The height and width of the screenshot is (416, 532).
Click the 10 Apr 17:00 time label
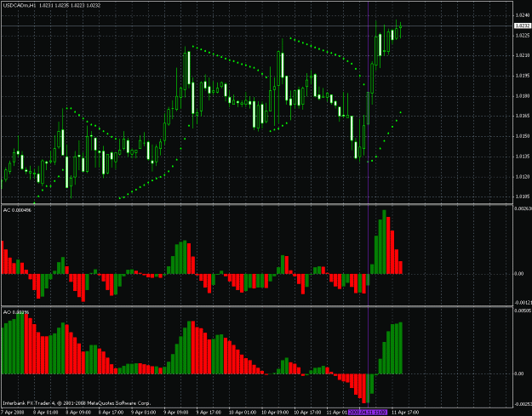[x=308, y=413]
